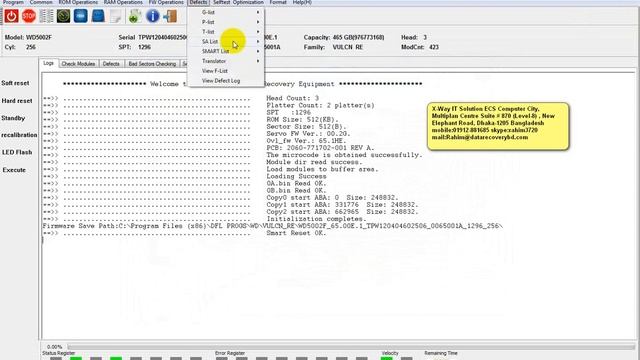
Task: Expand the SA List submenu
Action: [x=226, y=42]
